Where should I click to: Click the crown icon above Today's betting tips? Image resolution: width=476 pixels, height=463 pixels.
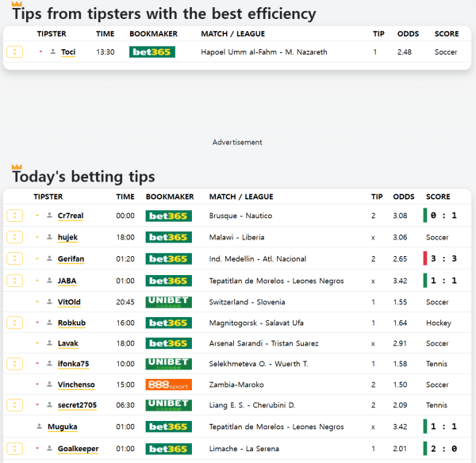(17, 166)
